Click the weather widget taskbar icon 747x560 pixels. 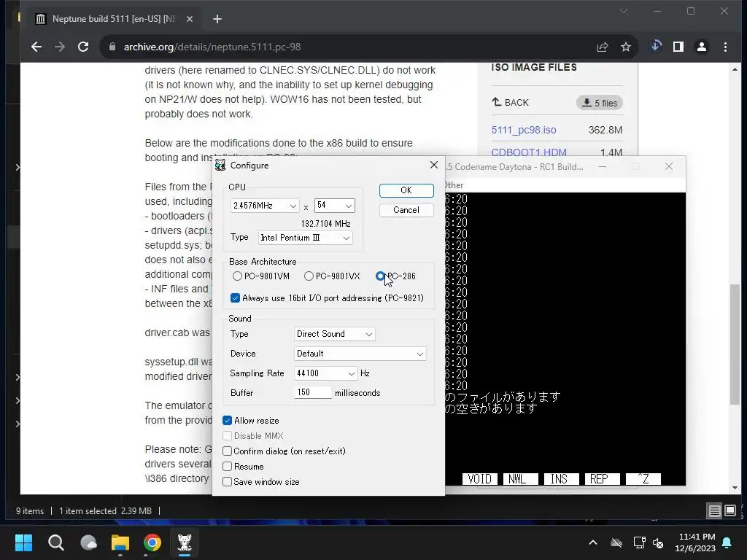88,542
